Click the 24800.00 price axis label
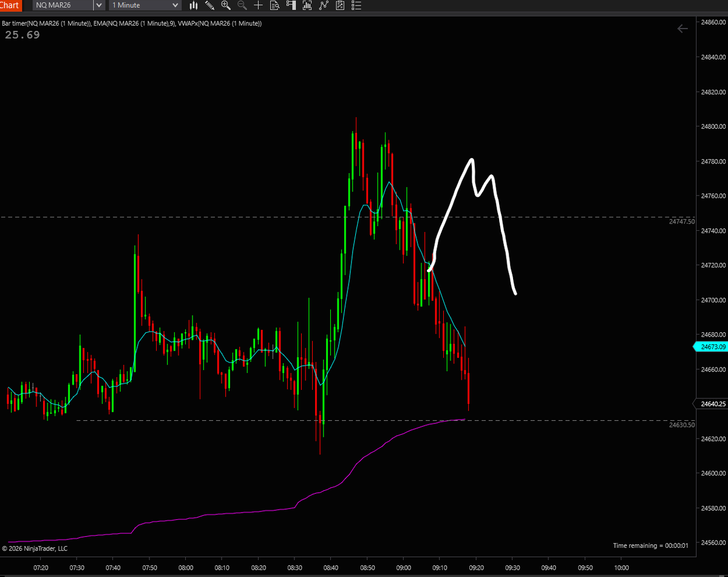The image size is (728, 577). pyautogui.click(x=713, y=126)
